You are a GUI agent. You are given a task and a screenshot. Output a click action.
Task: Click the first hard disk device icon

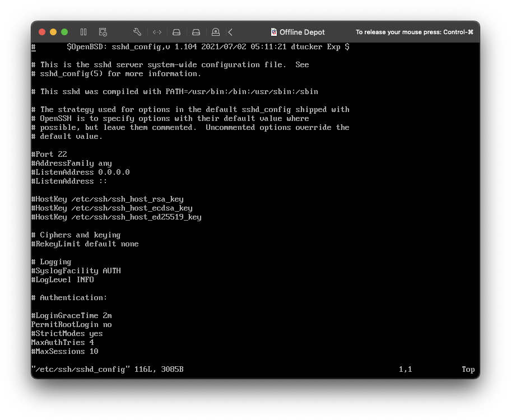point(176,32)
